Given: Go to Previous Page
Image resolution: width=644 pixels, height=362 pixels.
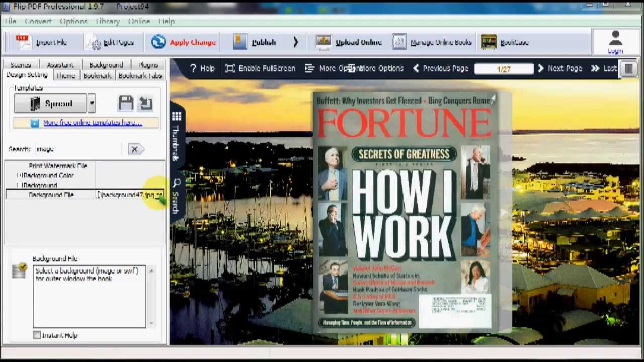Looking at the screenshot, I should (x=441, y=68).
